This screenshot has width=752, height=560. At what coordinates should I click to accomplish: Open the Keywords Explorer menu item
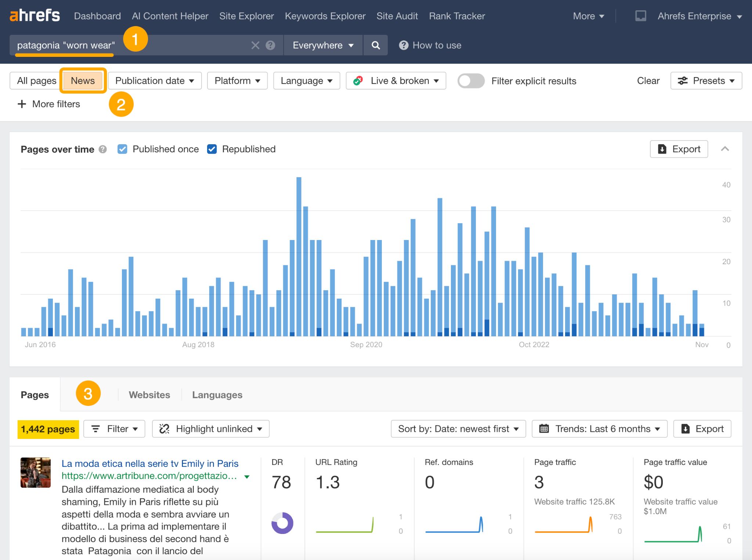coord(325,16)
